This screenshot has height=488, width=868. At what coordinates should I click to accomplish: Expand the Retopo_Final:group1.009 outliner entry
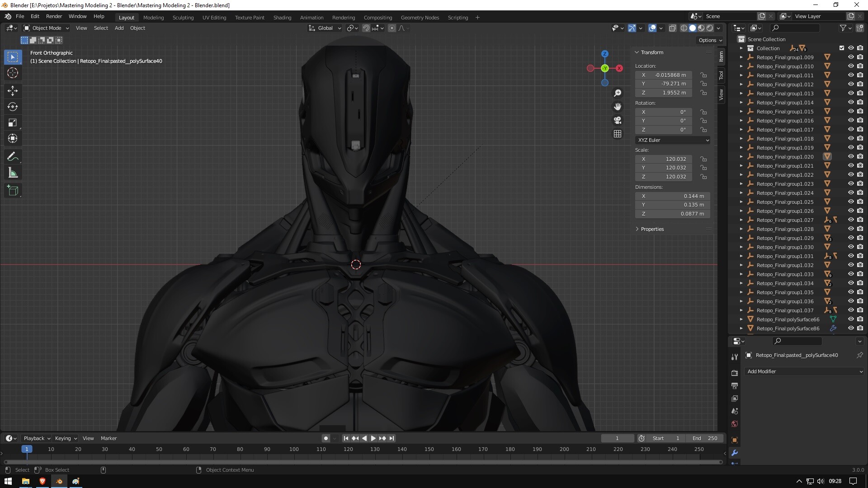point(741,57)
